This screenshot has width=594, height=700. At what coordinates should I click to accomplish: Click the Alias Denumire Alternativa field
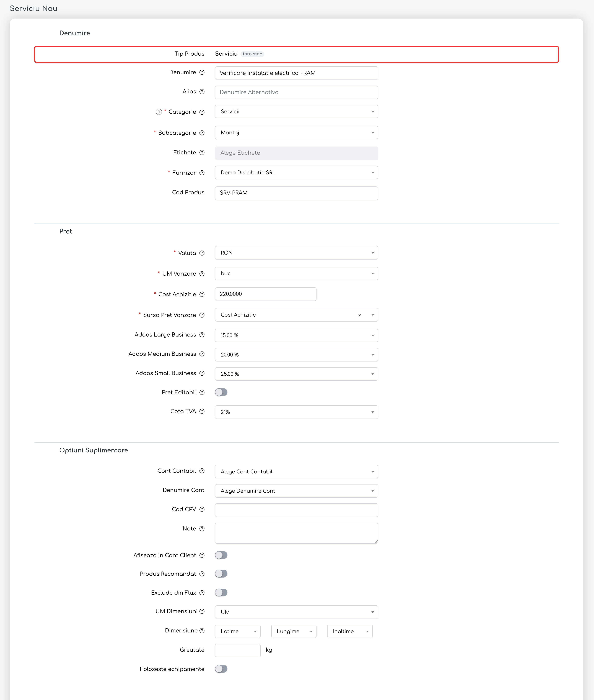[x=296, y=92]
